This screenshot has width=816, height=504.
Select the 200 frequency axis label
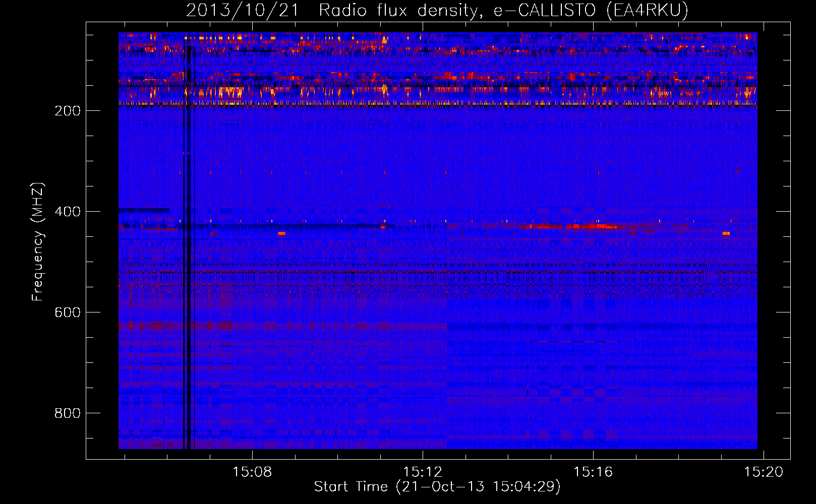pyautogui.click(x=68, y=111)
